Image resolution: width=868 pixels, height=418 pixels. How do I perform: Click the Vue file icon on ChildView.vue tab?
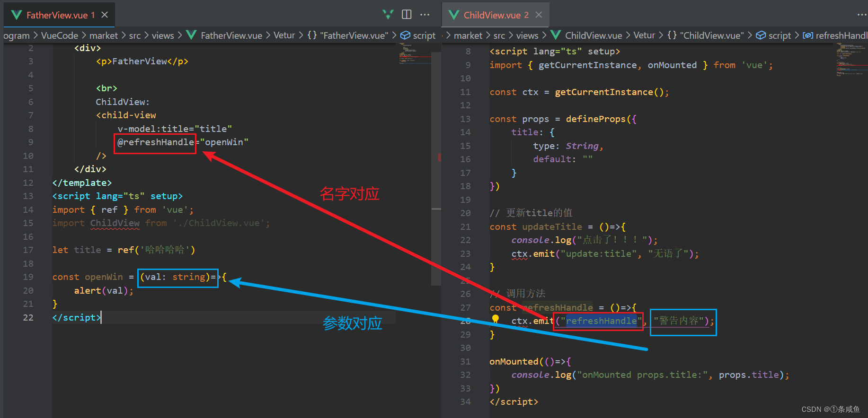point(454,15)
